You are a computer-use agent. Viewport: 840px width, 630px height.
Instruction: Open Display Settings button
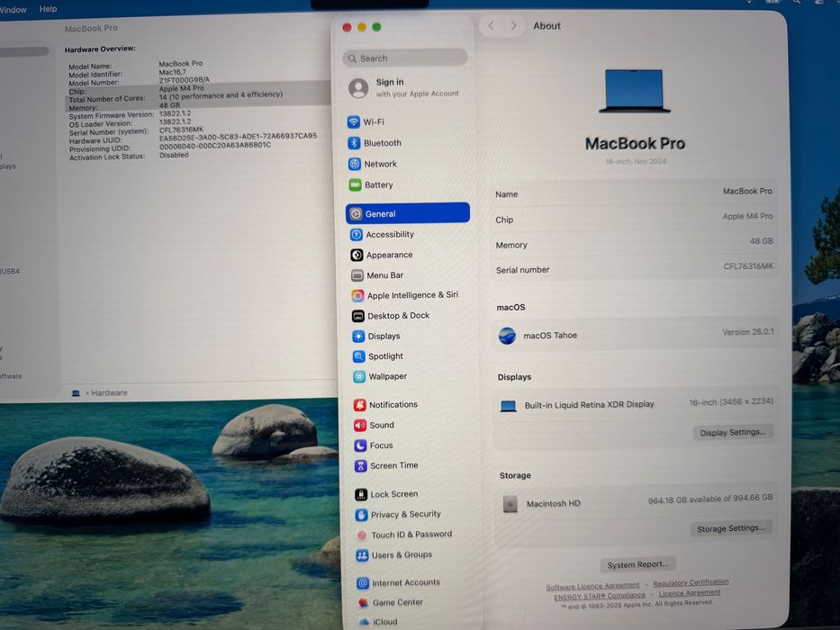(x=732, y=432)
